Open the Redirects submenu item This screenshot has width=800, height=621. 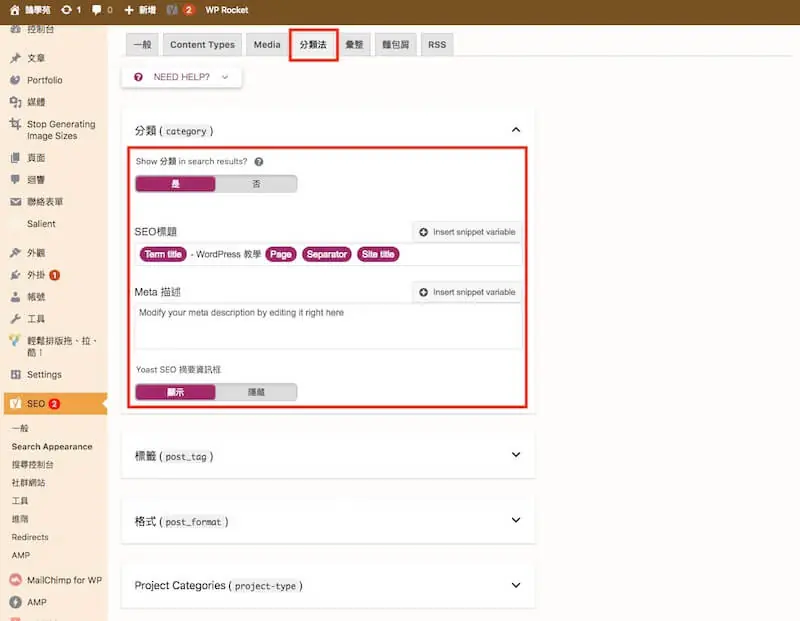click(30, 537)
